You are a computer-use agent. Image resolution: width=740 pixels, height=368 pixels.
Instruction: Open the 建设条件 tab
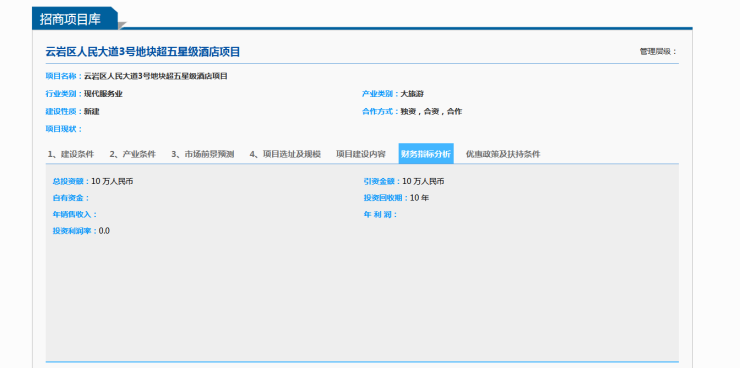coord(71,154)
